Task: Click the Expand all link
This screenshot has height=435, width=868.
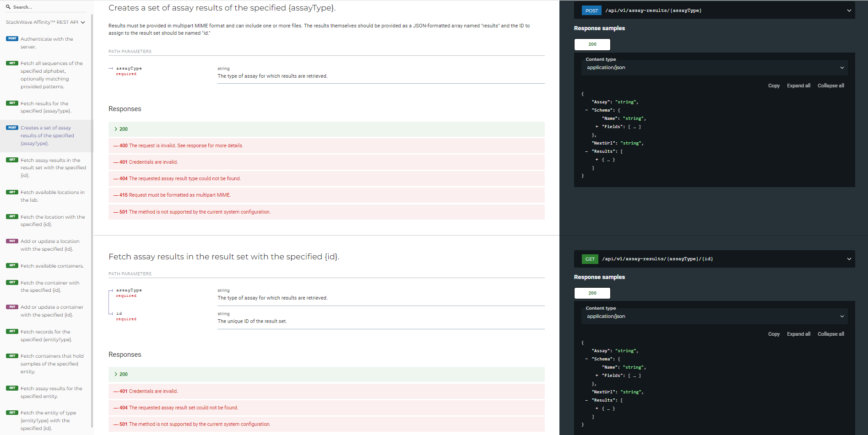Action: [x=798, y=86]
